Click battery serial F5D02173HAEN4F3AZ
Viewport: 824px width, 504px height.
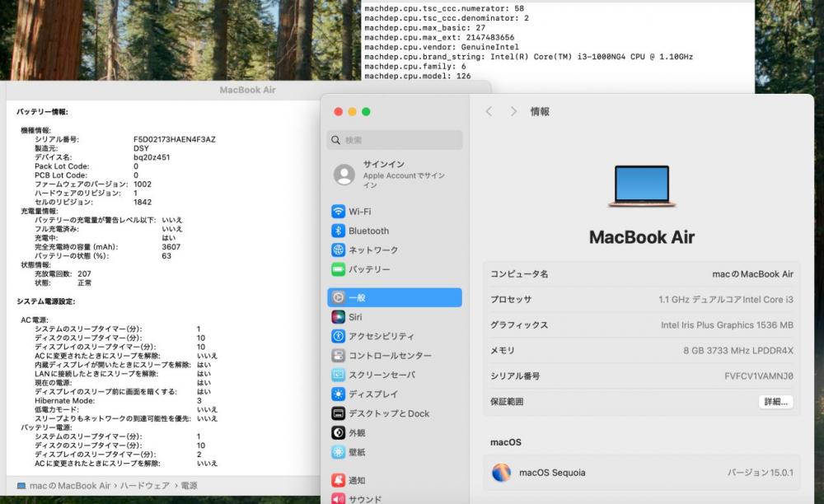(x=175, y=140)
